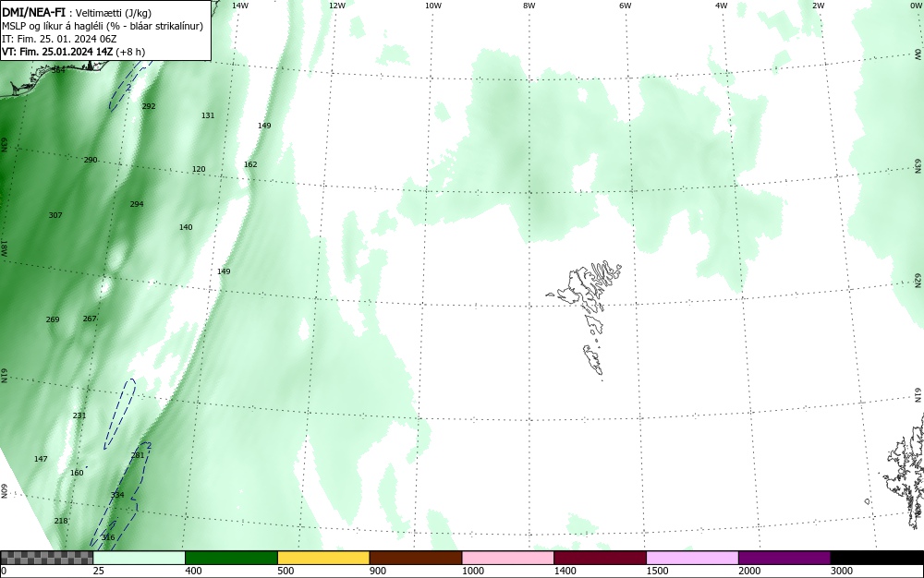
Task: Click the 'Veltimætti (J/kg)' label
Action: (x=114, y=14)
